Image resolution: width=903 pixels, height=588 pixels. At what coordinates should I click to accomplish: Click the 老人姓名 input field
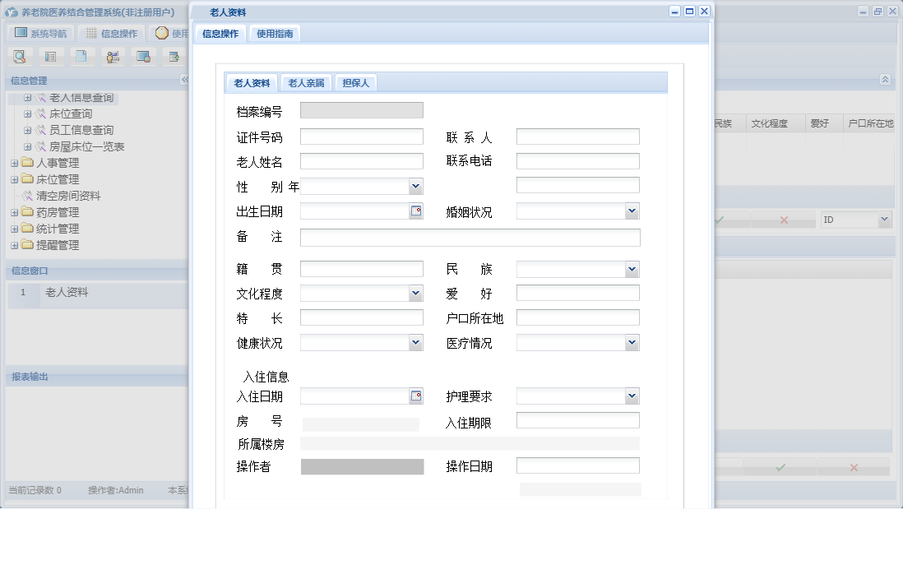362,161
